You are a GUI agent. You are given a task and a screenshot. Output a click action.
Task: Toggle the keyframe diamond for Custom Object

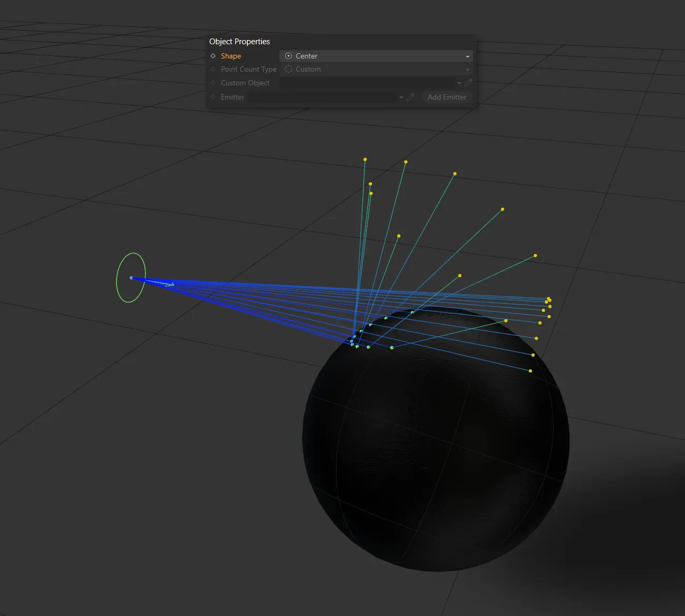[212, 83]
